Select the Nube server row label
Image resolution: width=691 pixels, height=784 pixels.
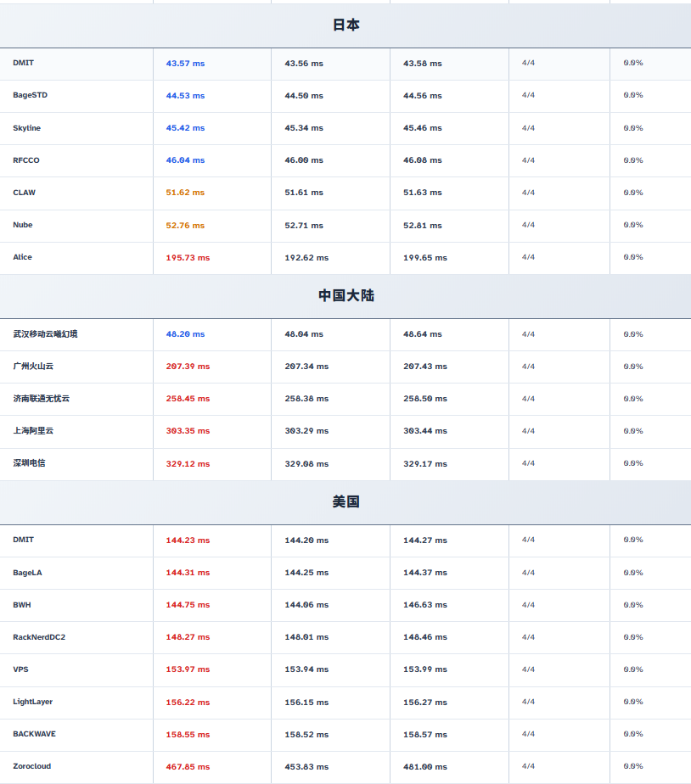click(23, 225)
